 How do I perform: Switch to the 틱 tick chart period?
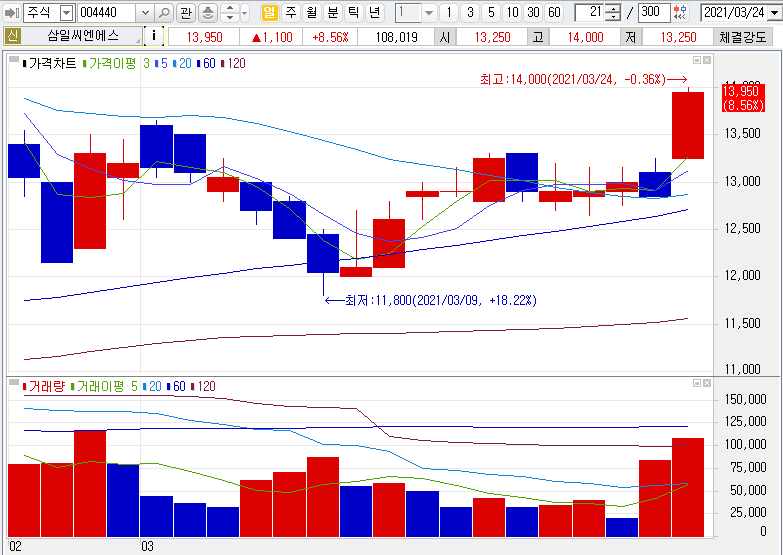click(354, 12)
